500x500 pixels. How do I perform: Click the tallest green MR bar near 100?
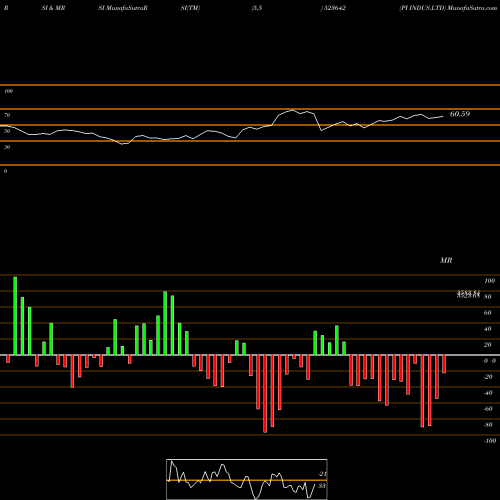[15, 316]
